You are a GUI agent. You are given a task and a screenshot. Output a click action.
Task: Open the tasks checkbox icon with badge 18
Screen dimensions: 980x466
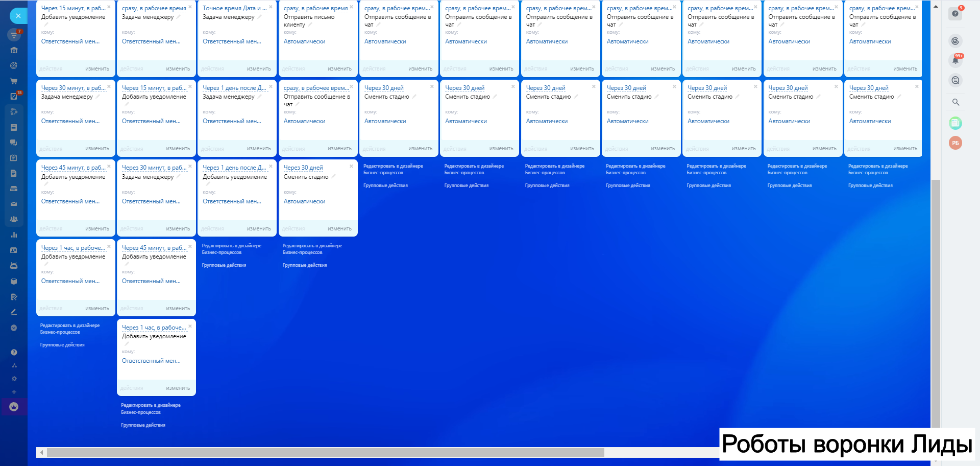14,96
